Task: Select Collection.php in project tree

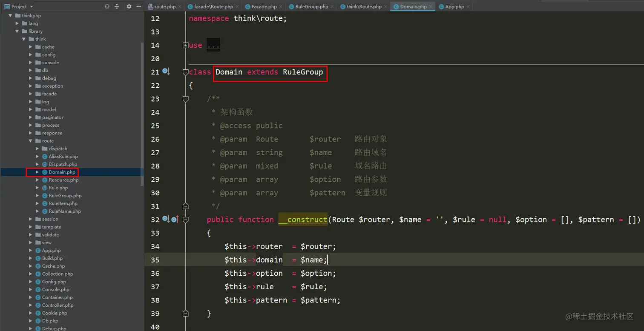Action: (x=57, y=274)
